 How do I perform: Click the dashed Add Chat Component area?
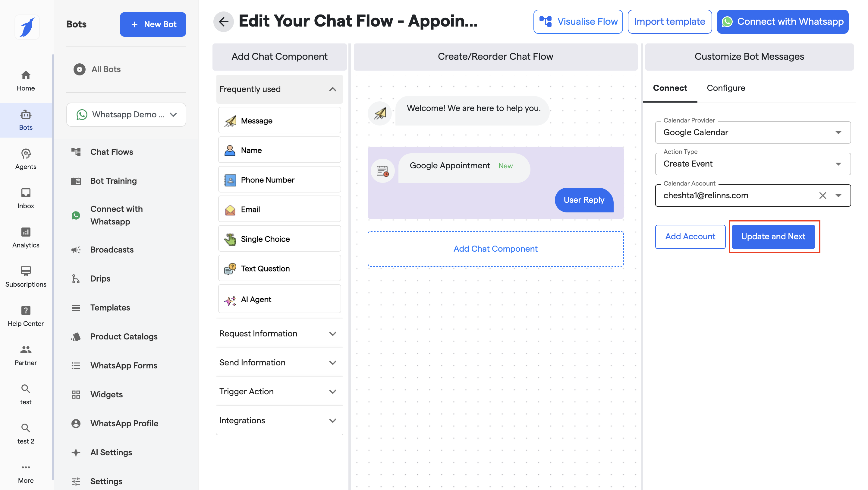click(x=495, y=249)
